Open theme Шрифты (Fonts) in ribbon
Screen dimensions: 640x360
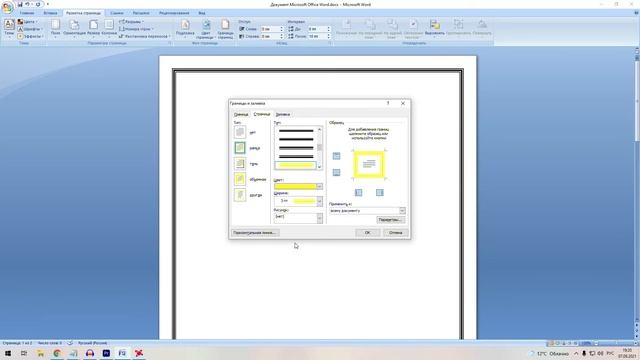[x=29, y=29]
